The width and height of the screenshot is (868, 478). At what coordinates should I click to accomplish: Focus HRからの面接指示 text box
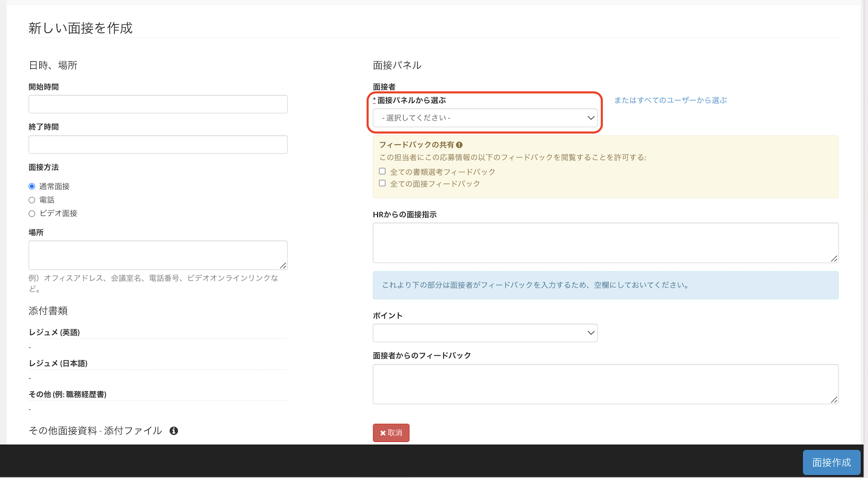point(605,243)
